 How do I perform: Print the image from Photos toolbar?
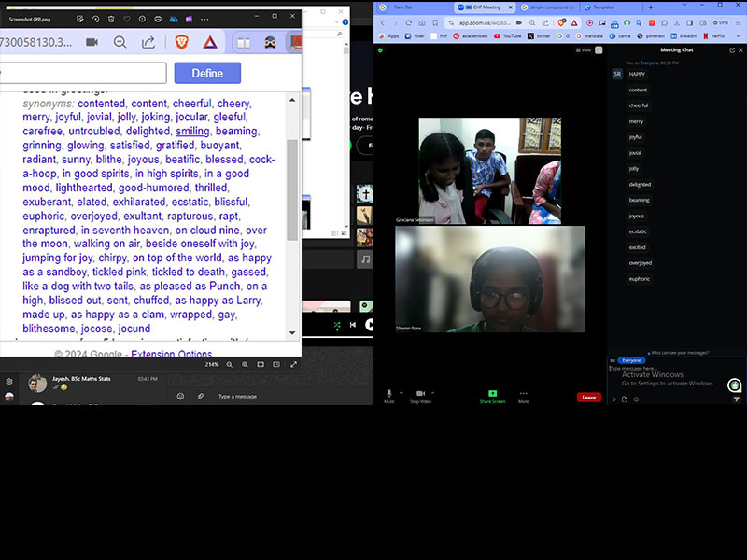coord(158,19)
